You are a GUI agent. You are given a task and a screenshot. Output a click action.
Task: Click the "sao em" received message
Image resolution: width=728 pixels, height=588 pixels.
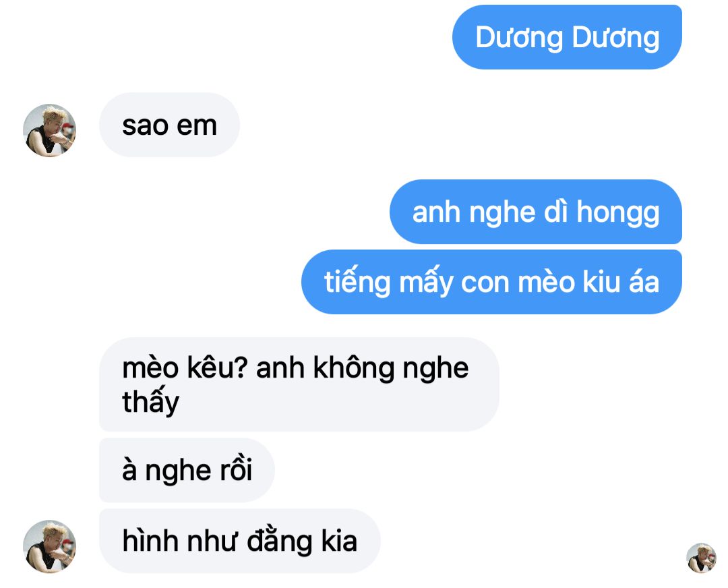[x=169, y=125]
